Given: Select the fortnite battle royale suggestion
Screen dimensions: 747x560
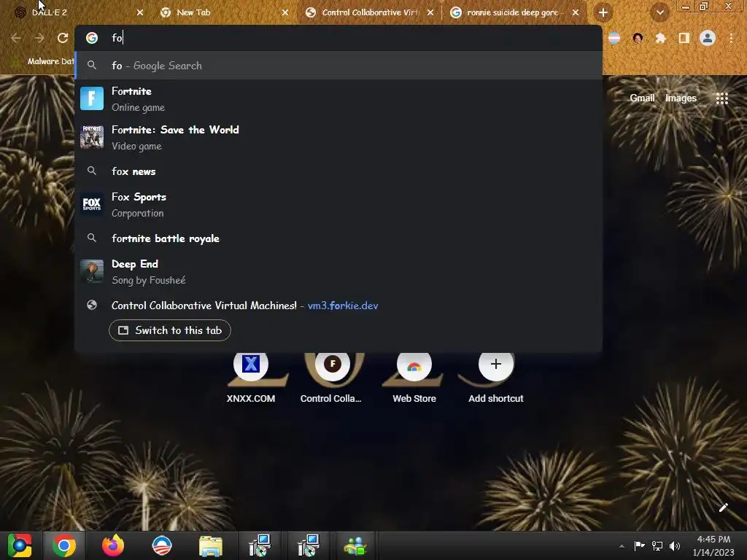Looking at the screenshot, I should coord(338,238).
